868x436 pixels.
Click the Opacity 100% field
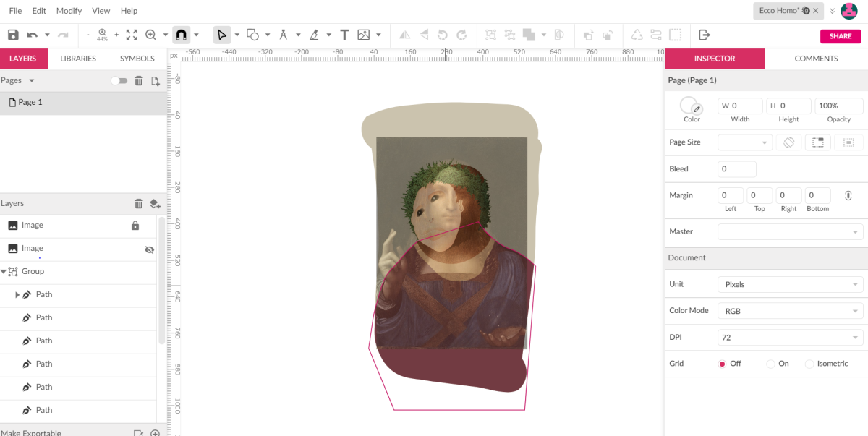[839, 106]
